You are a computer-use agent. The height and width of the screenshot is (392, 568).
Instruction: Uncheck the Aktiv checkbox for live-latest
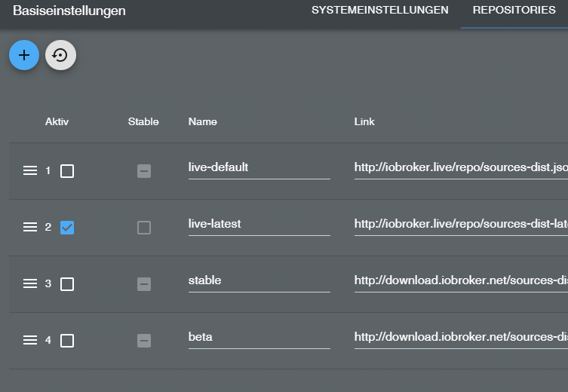pyautogui.click(x=67, y=227)
